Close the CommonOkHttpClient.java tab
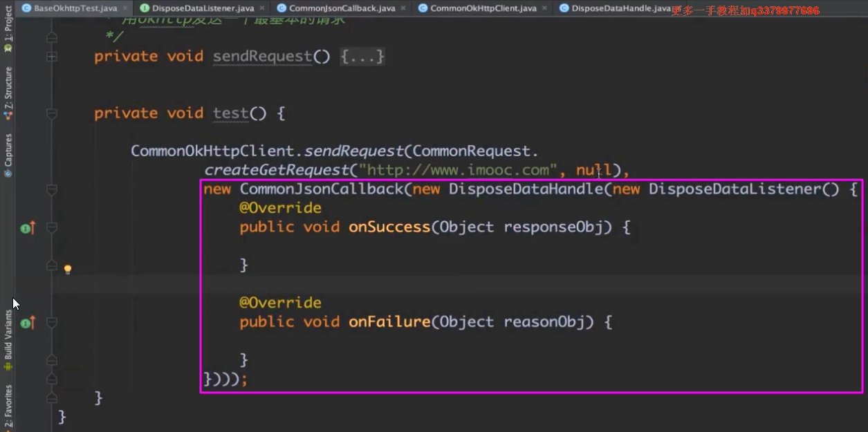868x432 pixels. 545,8
